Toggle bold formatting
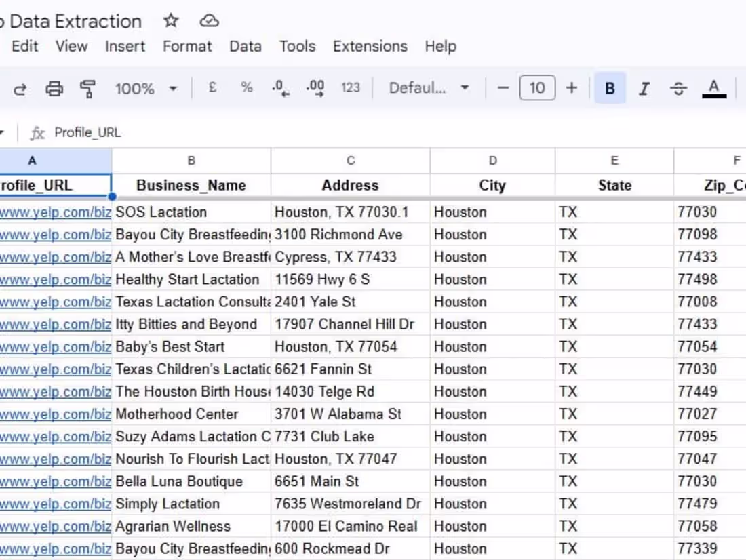Screen dimensions: 746x560 tap(610, 87)
